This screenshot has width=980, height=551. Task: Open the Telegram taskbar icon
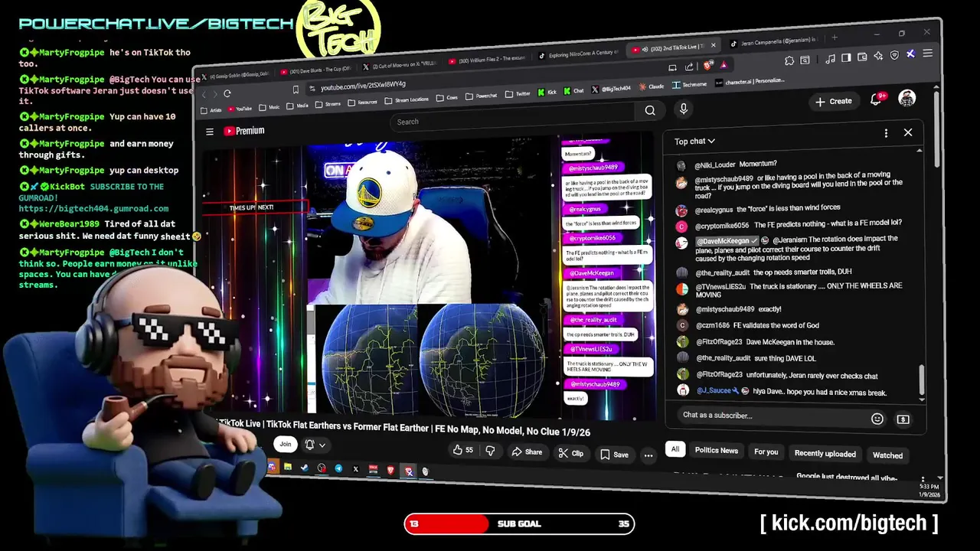click(x=338, y=468)
